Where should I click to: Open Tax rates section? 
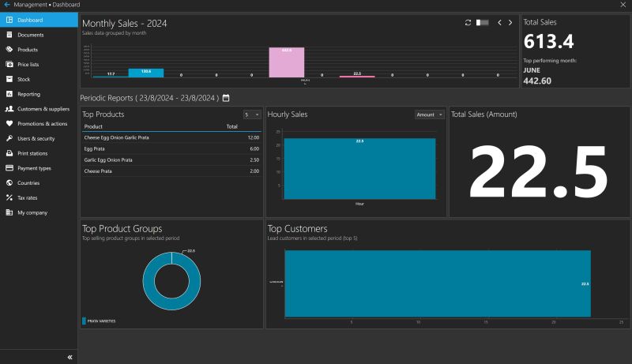(27, 197)
